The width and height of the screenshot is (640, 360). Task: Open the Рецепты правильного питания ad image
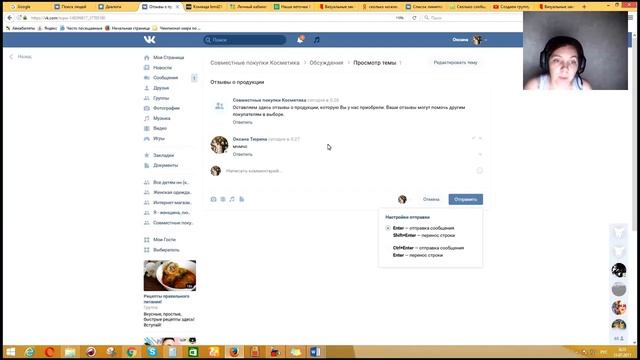tap(170, 276)
